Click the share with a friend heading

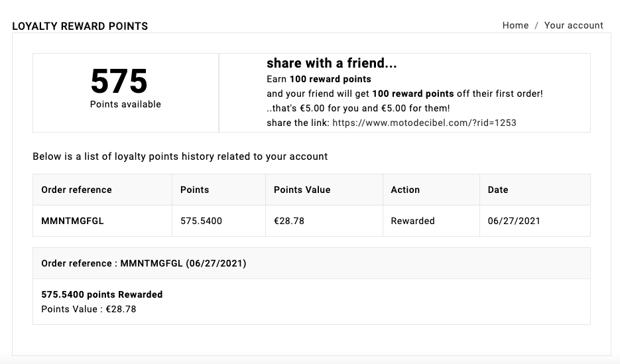pyautogui.click(x=332, y=64)
